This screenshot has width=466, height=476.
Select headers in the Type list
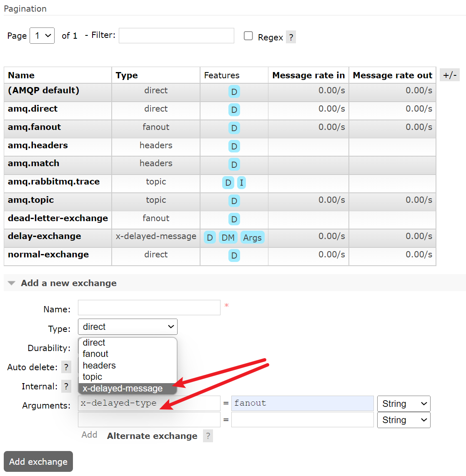click(128, 366)
